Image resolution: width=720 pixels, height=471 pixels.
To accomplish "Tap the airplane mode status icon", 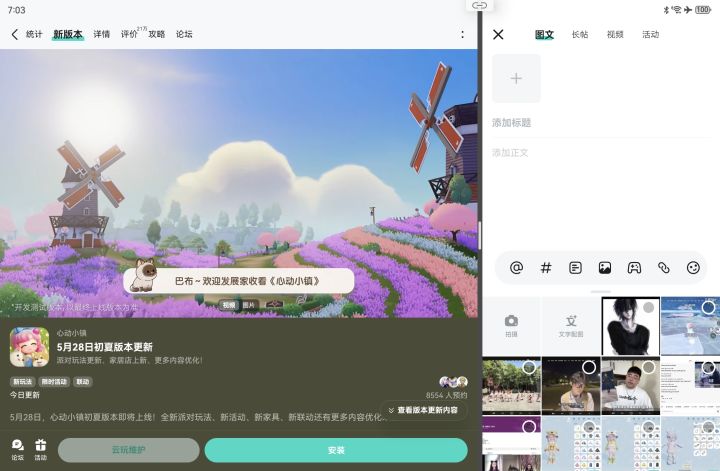I will (688, 10).
